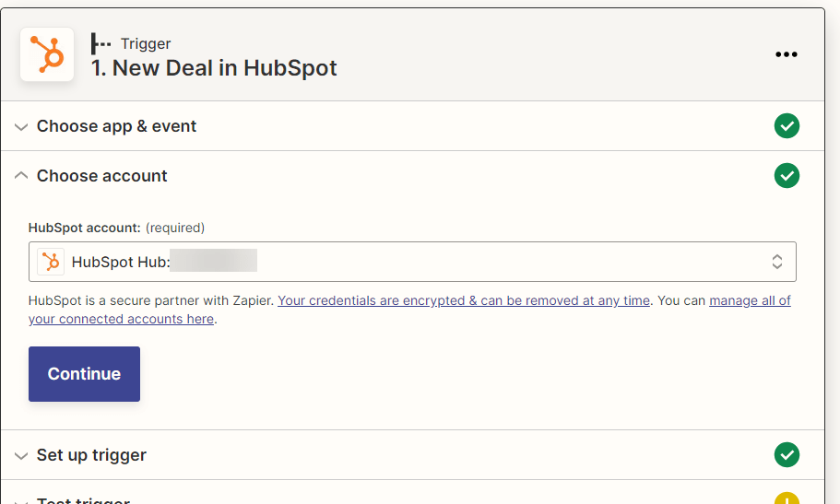Click the Trigger step type icon
The width and height of the screenshot is (840, 504).
click(x=101, y=43)
